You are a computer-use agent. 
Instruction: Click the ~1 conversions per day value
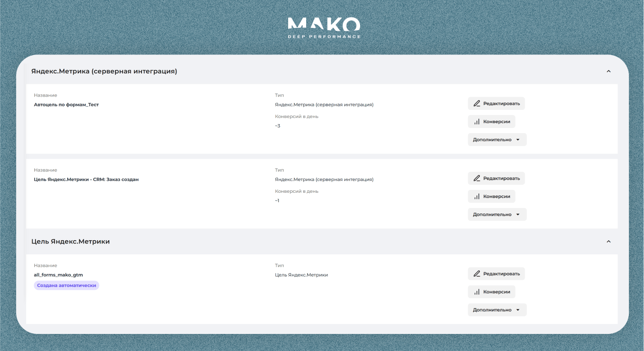pos(277,201)
